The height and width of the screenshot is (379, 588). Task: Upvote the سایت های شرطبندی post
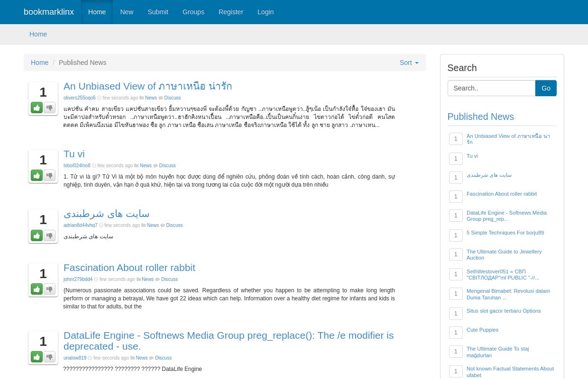(x=37, y=235)
